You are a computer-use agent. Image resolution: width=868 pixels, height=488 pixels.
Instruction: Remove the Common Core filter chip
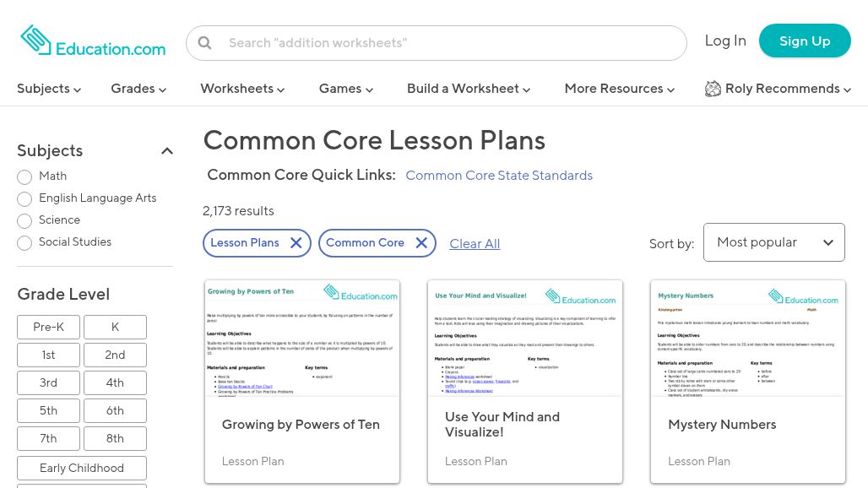click(x=421, y=243)
